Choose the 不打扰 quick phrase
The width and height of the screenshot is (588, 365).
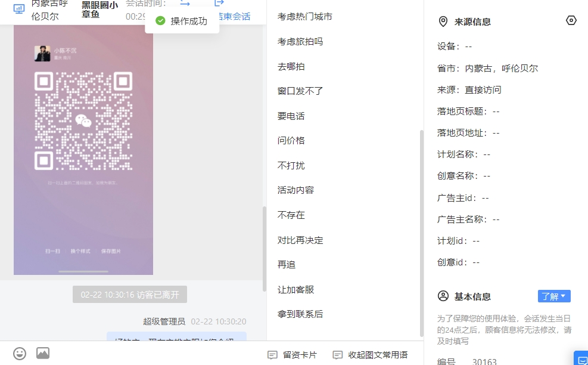291,165
